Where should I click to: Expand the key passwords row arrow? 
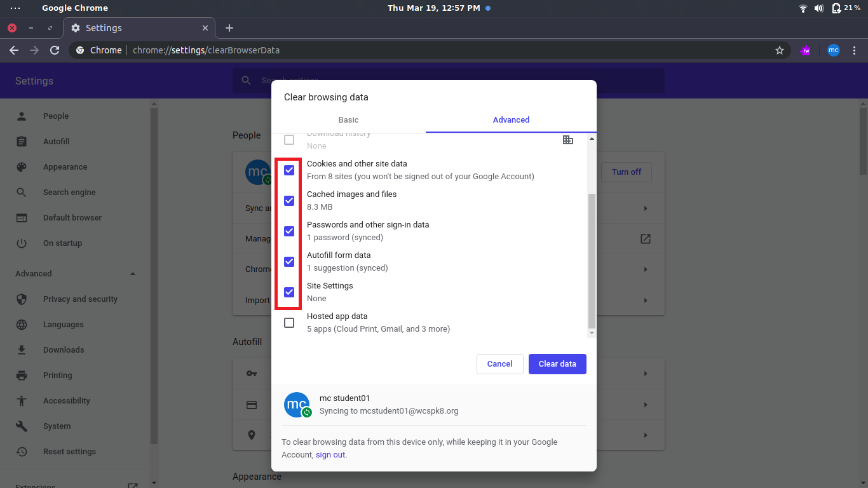coord(646,374)
